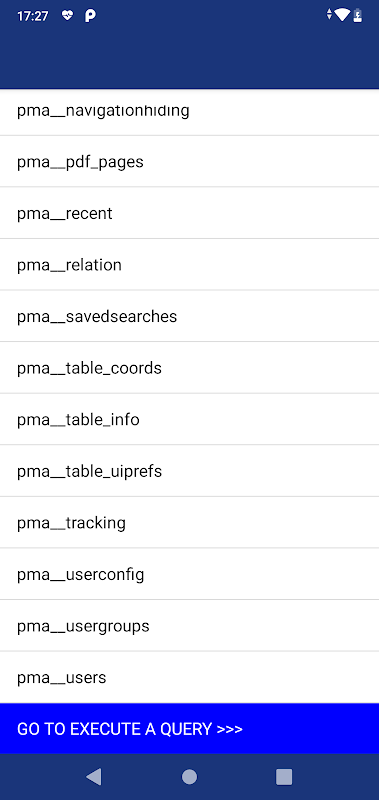Tap the Android back navigation icon
Image resolution: width=379 pixels, height=800 pixels.
(94, 777)
